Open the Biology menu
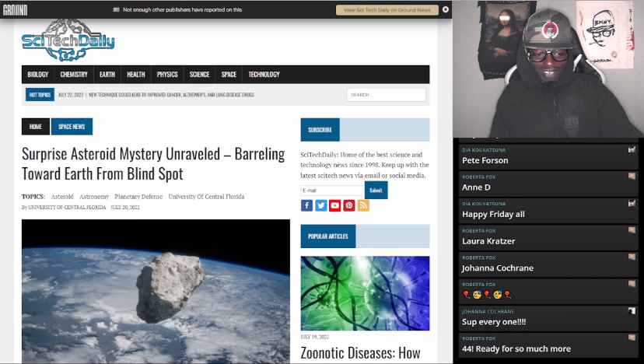This screenshot has height=364, width=644. tap(37, 75)
